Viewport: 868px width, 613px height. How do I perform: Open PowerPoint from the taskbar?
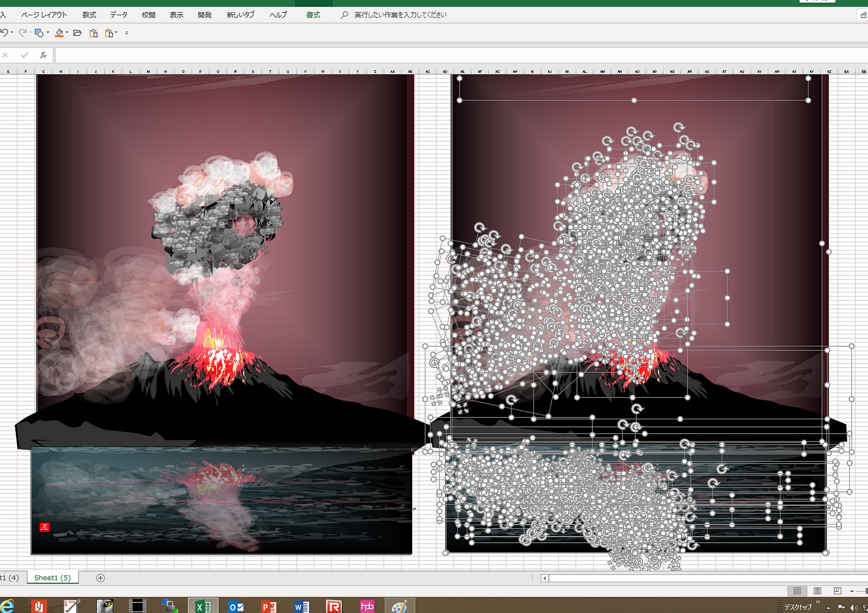point(269,606)
